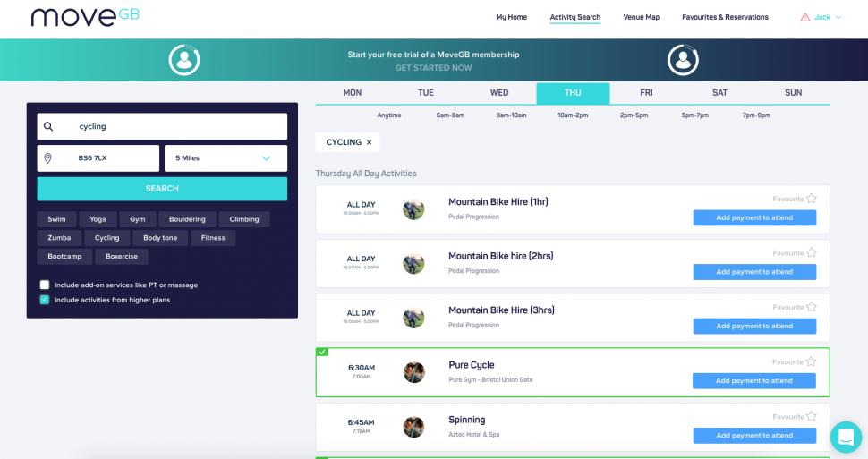The image size is (868, 459).
Task: Select the Boxercise activity tag
Action: pyautogui.click(x=122, y=257)
